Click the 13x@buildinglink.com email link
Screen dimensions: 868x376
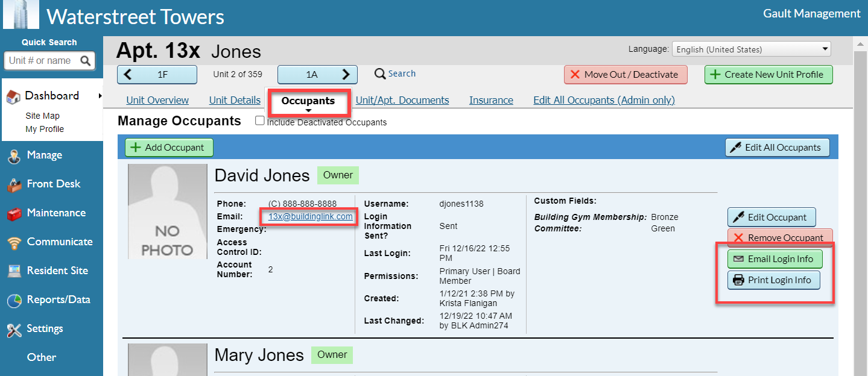click(311, 216)
